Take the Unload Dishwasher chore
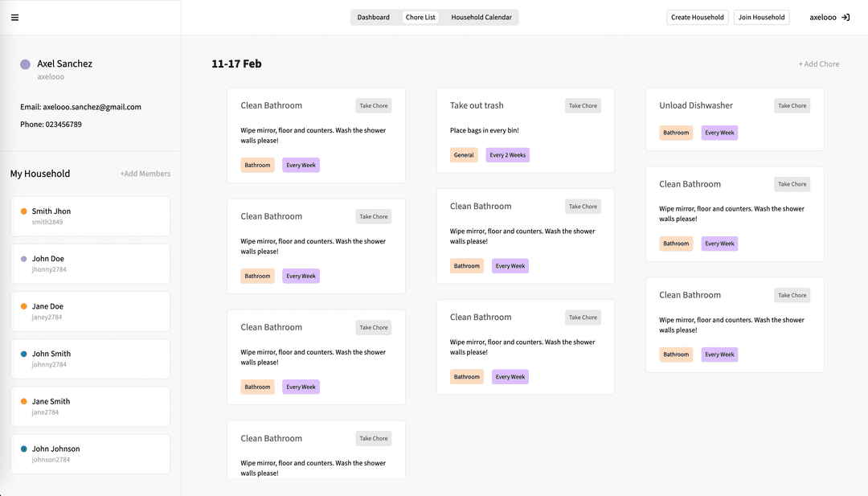The width and height of the screenshot is (868, 496). tap(792, 106)
